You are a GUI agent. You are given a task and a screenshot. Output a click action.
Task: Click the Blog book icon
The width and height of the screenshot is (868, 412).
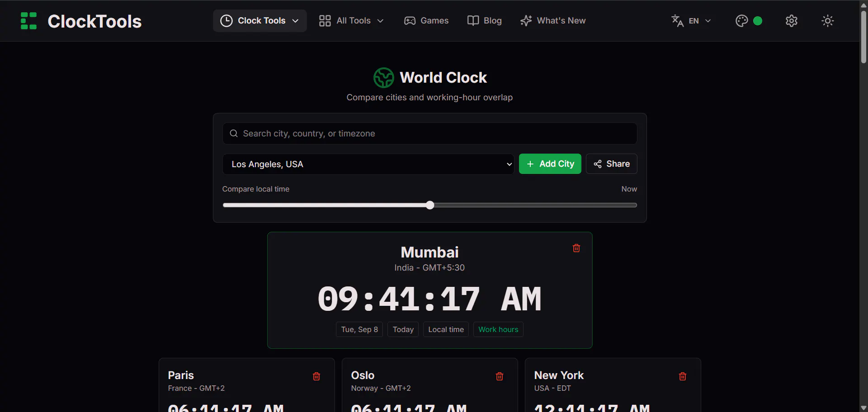click(x=473, y=21)
